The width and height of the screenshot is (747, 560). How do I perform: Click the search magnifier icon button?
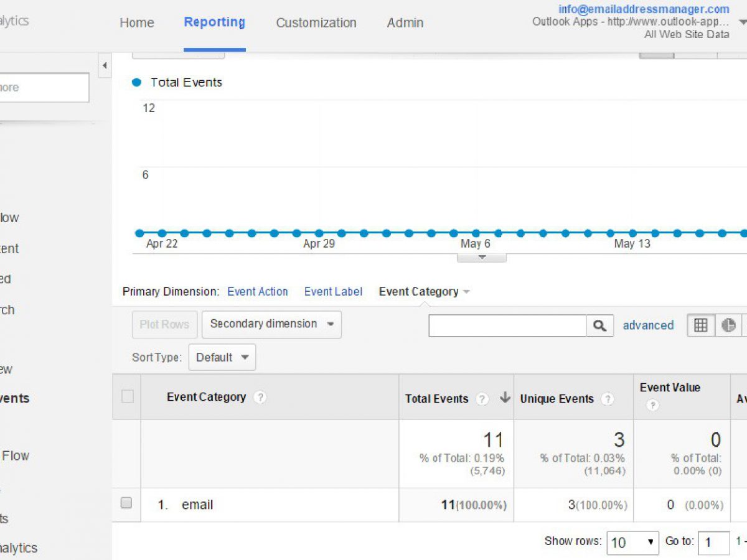[x=599, y=325]
